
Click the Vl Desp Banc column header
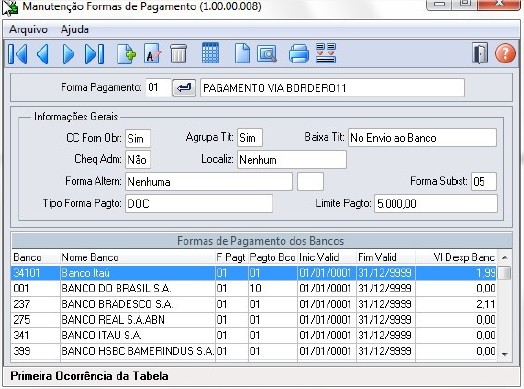click(456, 257)
